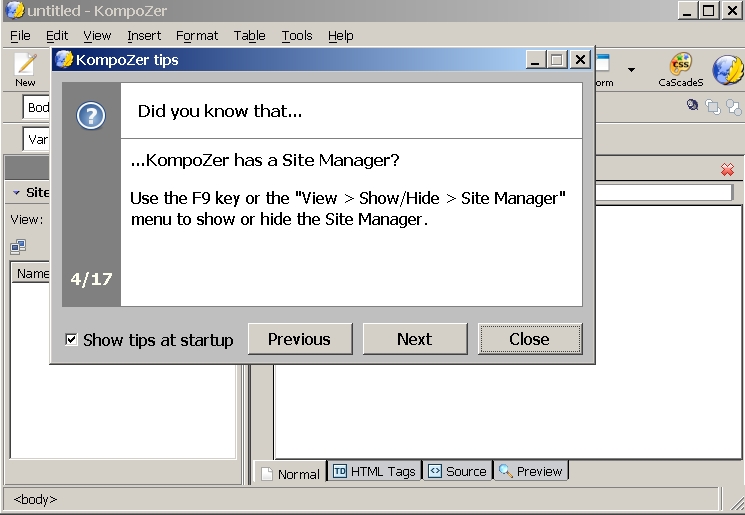Minimize the main KompoZer window
The image size is (745, 515).
(687, 10)
